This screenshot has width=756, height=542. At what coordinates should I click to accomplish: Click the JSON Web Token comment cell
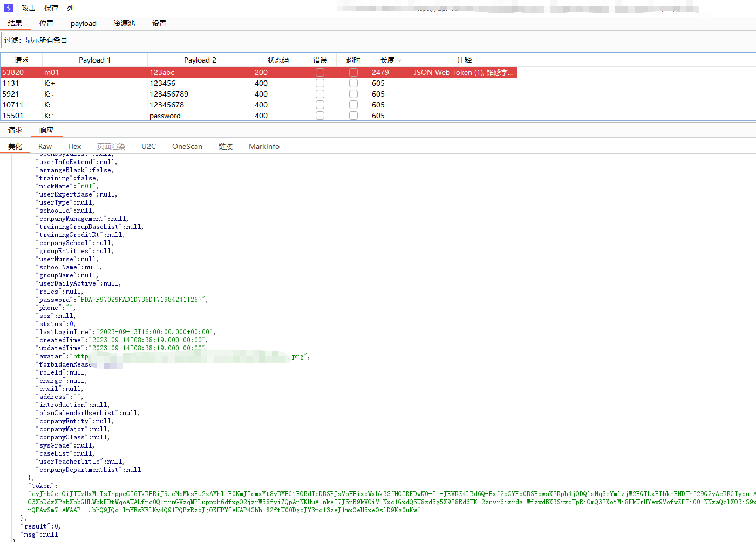click(465, 72)
